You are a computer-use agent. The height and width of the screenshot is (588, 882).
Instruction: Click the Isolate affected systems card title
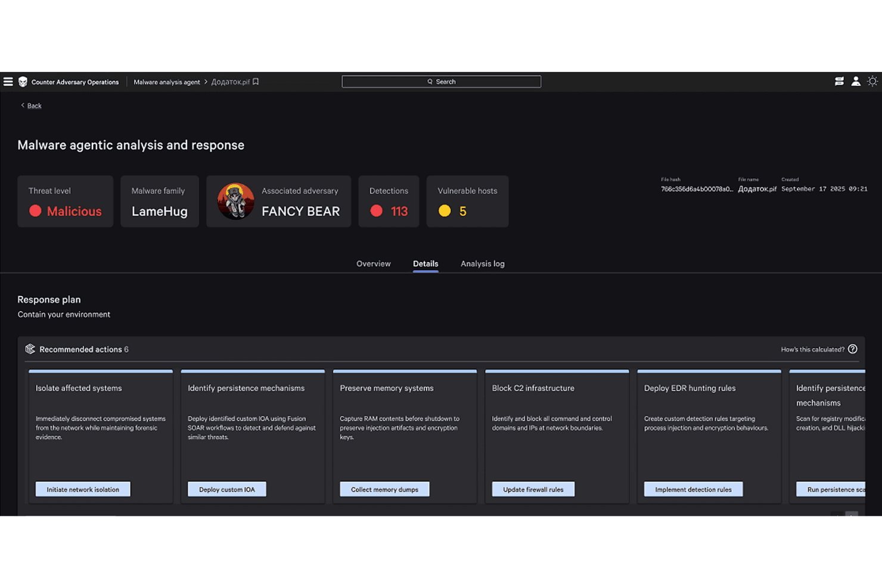(x=79, y=388)
